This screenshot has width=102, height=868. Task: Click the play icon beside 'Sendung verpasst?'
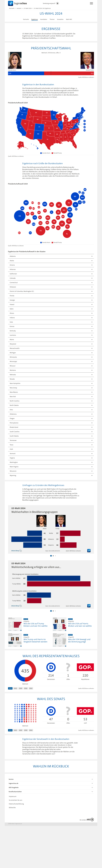point(58,3)
